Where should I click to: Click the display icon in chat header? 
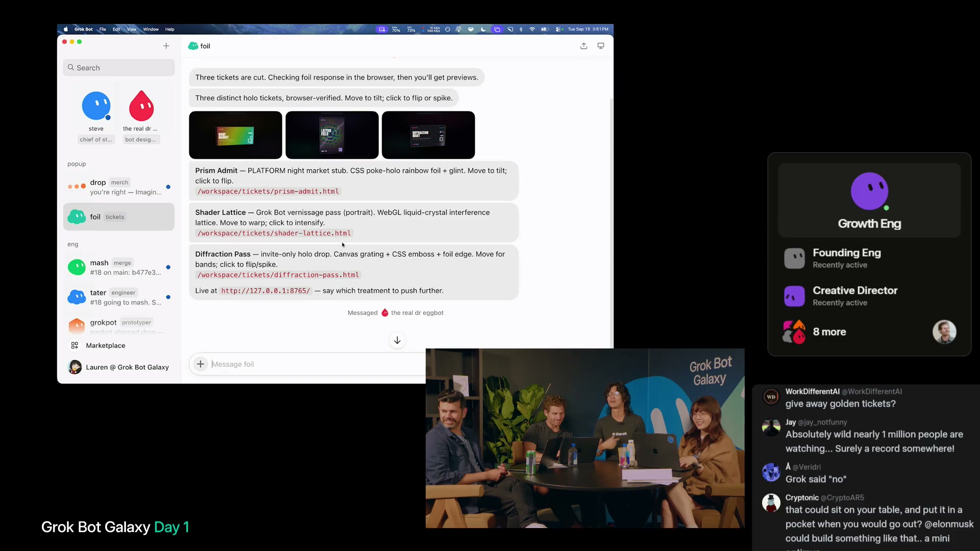(x=601, y=46)
